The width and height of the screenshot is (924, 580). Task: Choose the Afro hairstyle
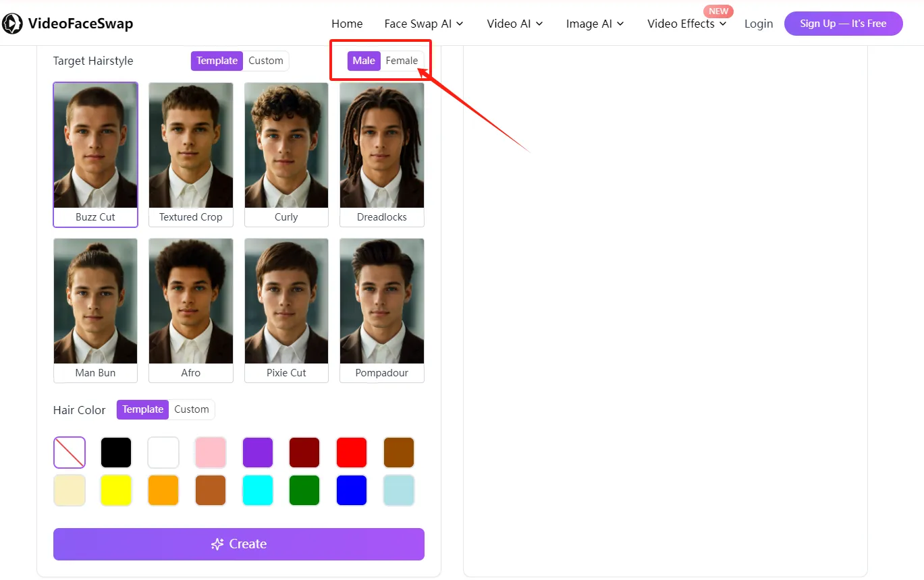coord(191,310)
